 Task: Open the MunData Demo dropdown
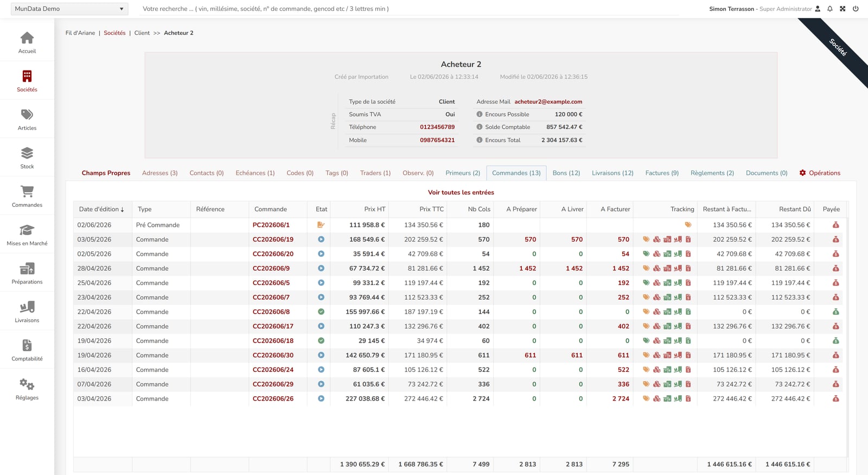pos(69,9)
